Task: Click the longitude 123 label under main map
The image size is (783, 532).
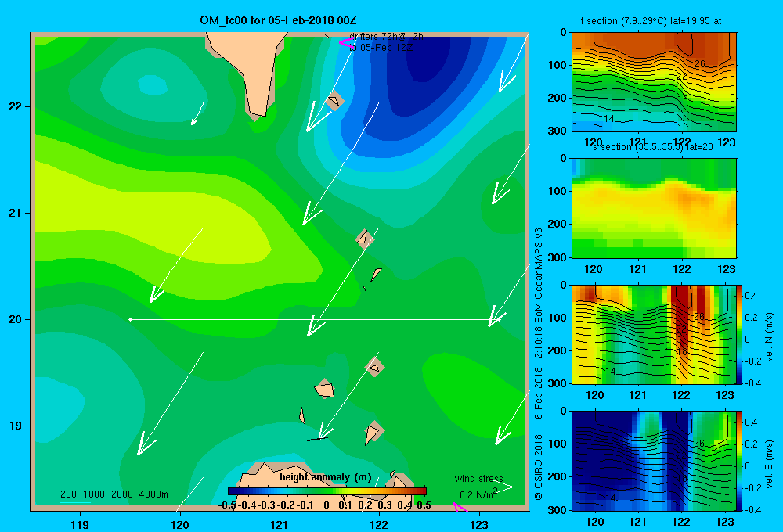Action: click(x=479, y=524)
